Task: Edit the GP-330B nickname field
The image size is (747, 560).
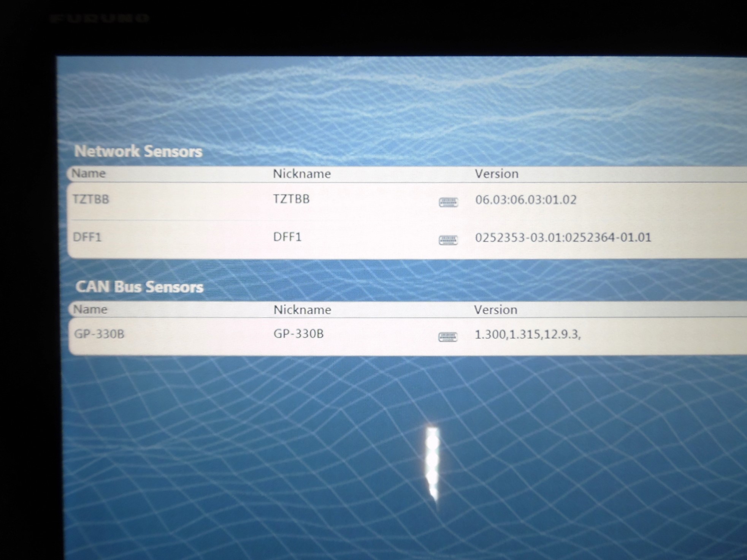Action: click(x=298, y=334)
